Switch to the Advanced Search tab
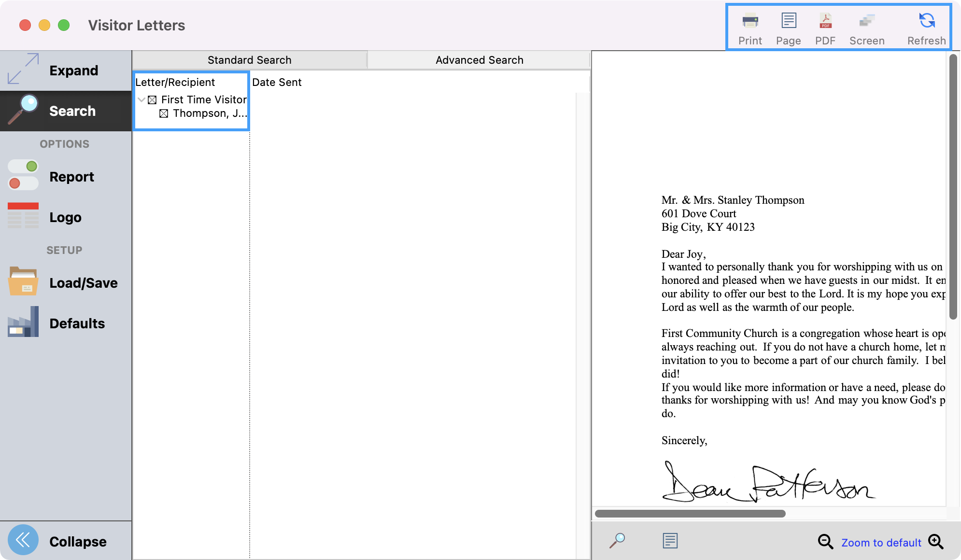Screen dimensions: 961x560 tap(479, 60)
